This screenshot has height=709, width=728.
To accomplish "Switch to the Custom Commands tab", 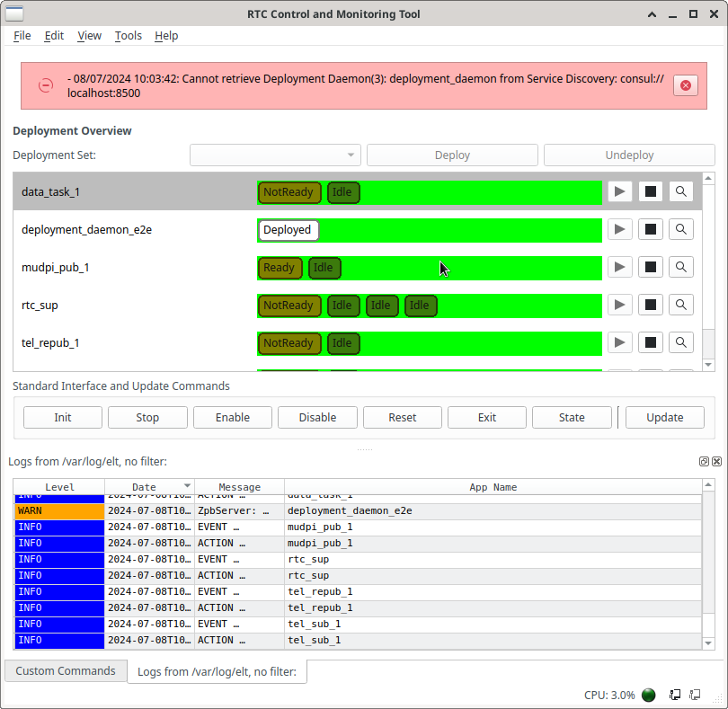I will (65, 670).
